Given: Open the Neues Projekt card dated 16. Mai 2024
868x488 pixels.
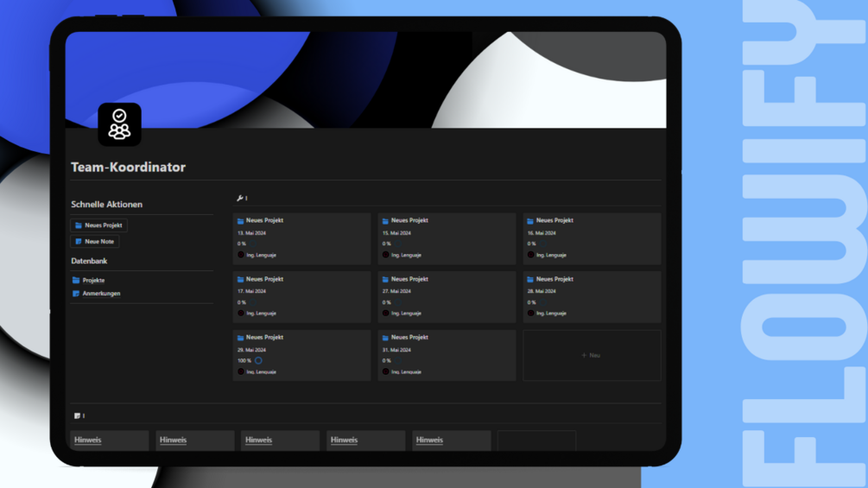Looking at the screenshot, I should pos(592,238).
